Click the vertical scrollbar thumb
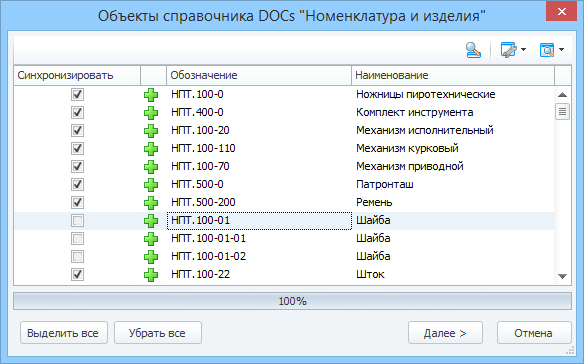The width and height of the screenshot is (584, 364). click(x=562, y=112)
